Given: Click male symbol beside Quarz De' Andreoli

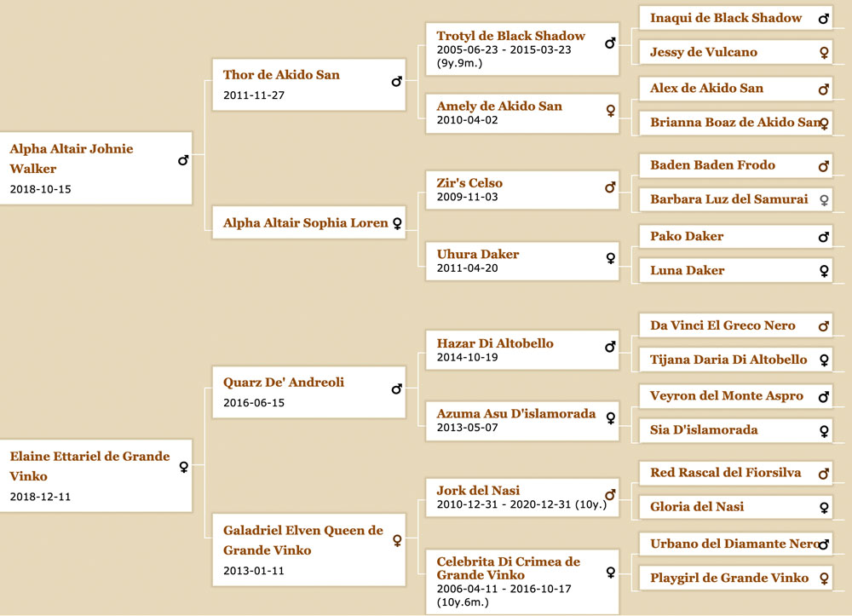Looking at the screenshot, I should [397, 389].
